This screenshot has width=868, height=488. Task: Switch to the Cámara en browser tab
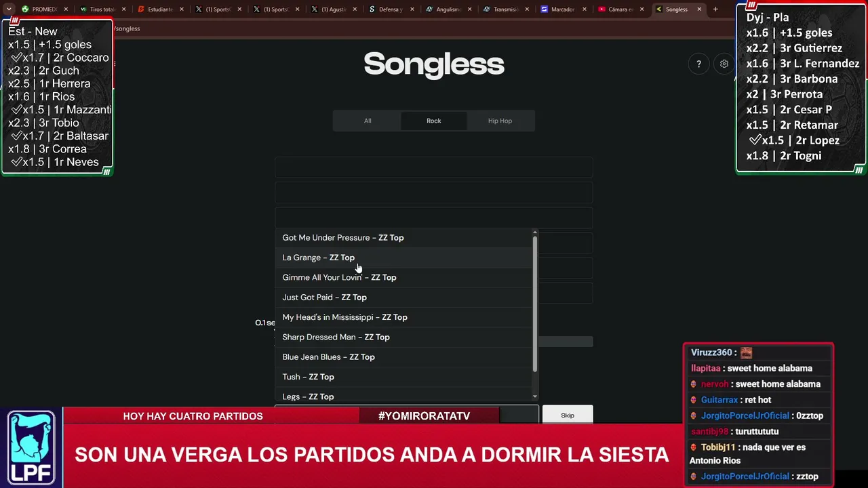(x=620, y=9)
